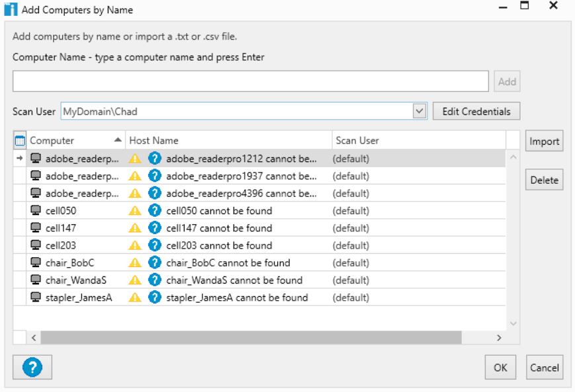Focus the Computer Name text field
The height and width of the screenshot is (392, 575).
tap(251, 81)
